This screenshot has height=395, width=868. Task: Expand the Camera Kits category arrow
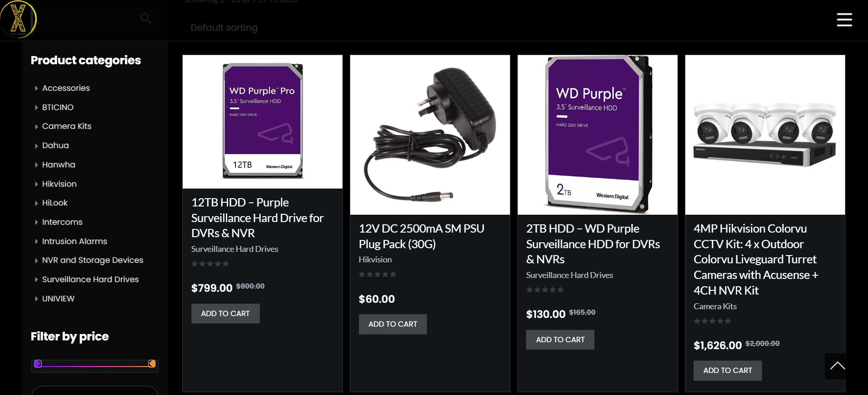[36, 127]
